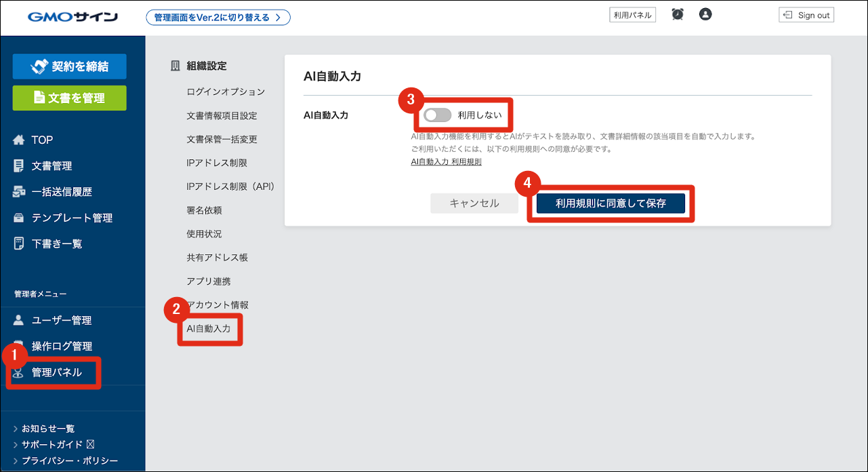Switch admin screen to Ver.2
868x472 pixels.
click(218, 18)
